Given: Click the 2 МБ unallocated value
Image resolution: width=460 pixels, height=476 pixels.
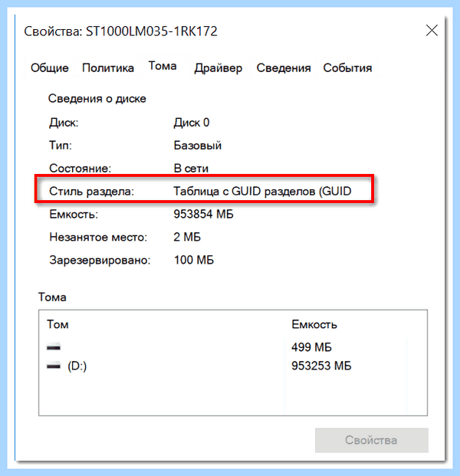Looking at the screenshot, I should pos(187,237).
